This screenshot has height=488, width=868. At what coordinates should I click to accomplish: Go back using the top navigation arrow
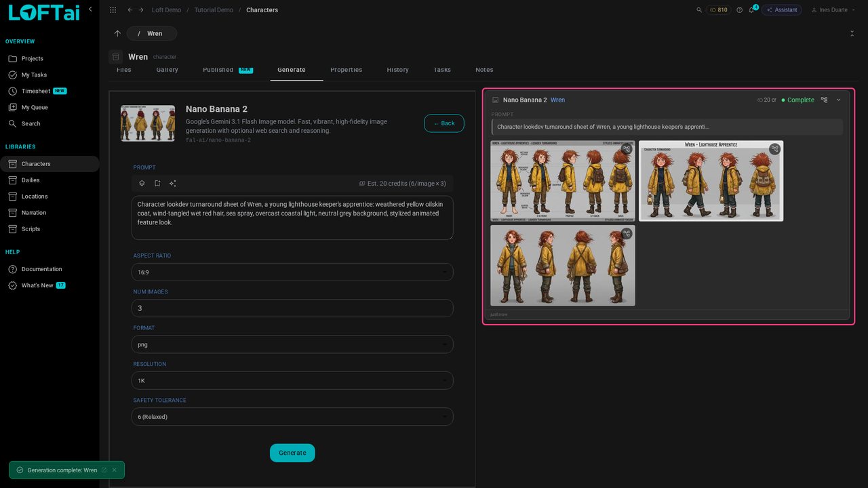(130, 10)
